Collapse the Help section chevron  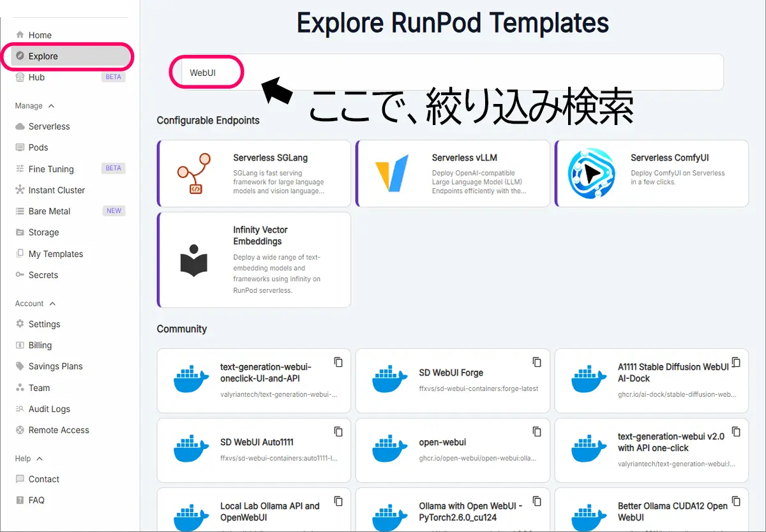coord(40,459)
